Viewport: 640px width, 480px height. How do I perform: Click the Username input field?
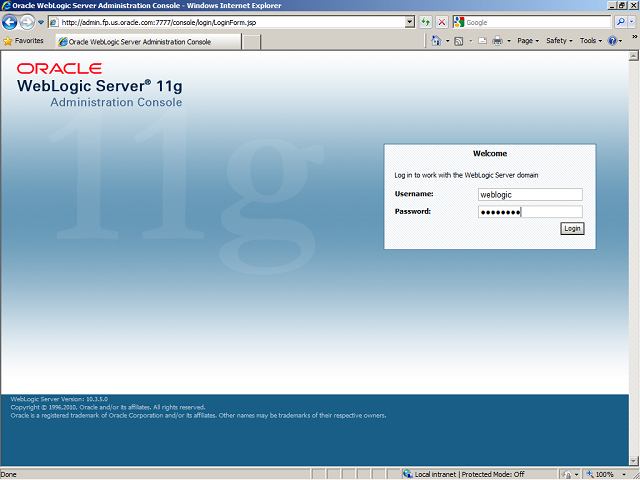pyautogui.click(x=529, y=195)
